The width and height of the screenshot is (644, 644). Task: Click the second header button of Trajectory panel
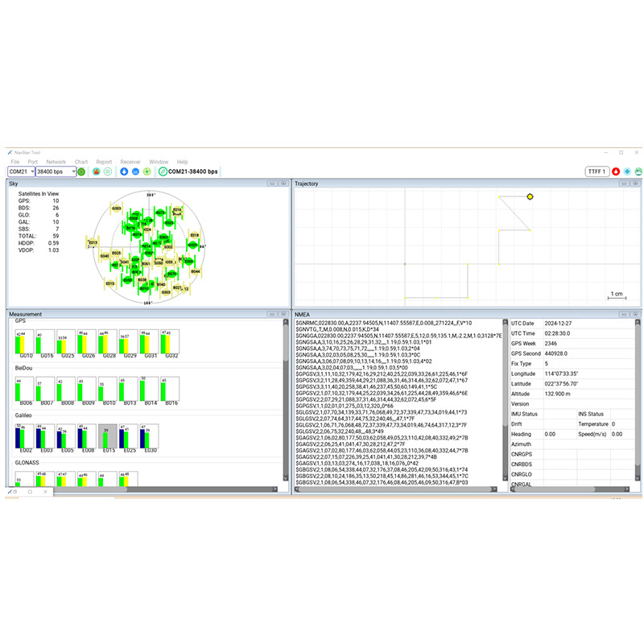pos(635,184)
